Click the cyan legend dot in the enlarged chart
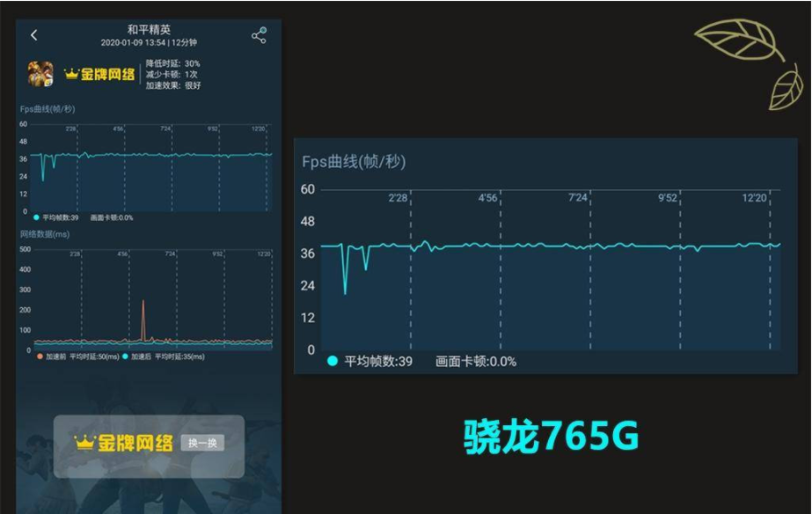This screenshot has height=514, width=812. [333, 361]
